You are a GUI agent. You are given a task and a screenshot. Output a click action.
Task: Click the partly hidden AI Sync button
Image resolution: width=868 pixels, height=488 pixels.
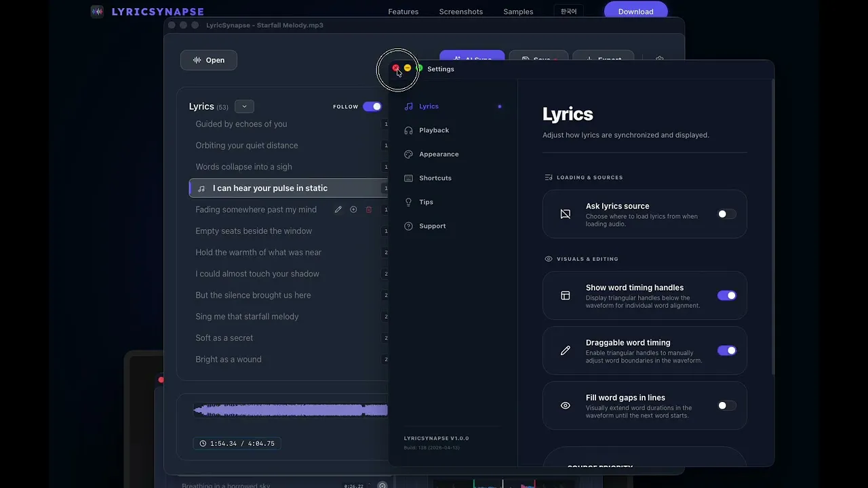pyautogui.click(x=472, y=55)
